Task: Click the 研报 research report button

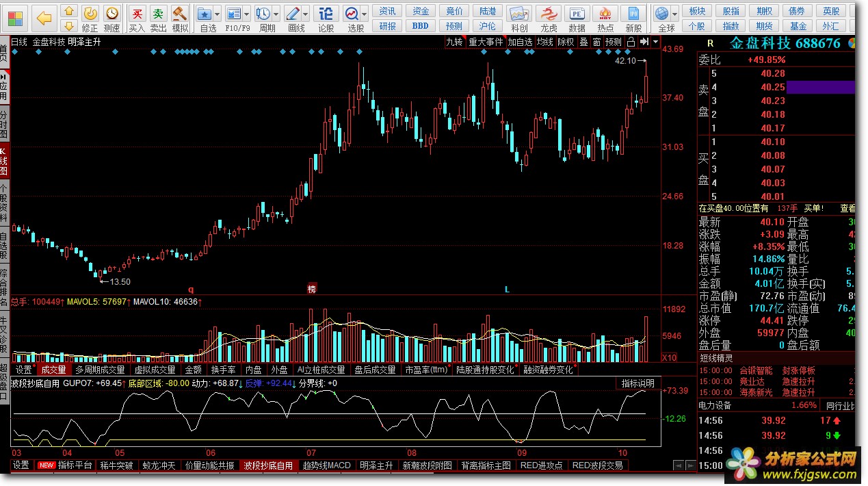Action: point(388,26)
